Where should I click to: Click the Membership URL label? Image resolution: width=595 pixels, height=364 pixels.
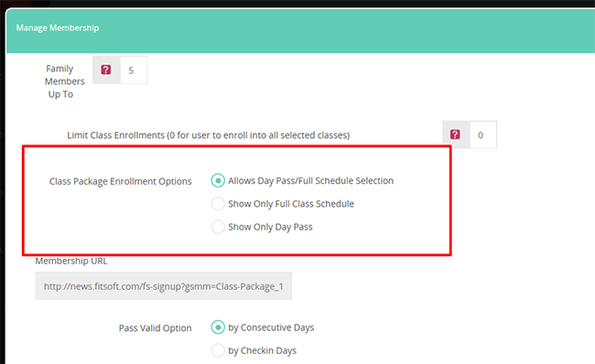tap(71, 261)
